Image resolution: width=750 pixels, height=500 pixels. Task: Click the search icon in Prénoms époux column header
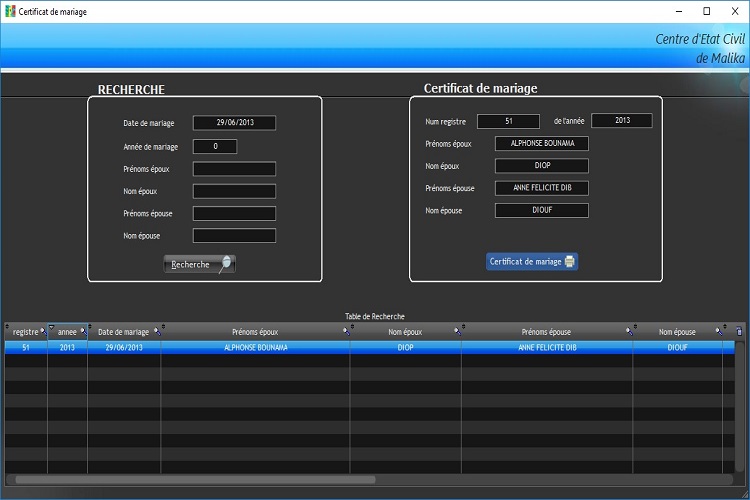[345, 332]
